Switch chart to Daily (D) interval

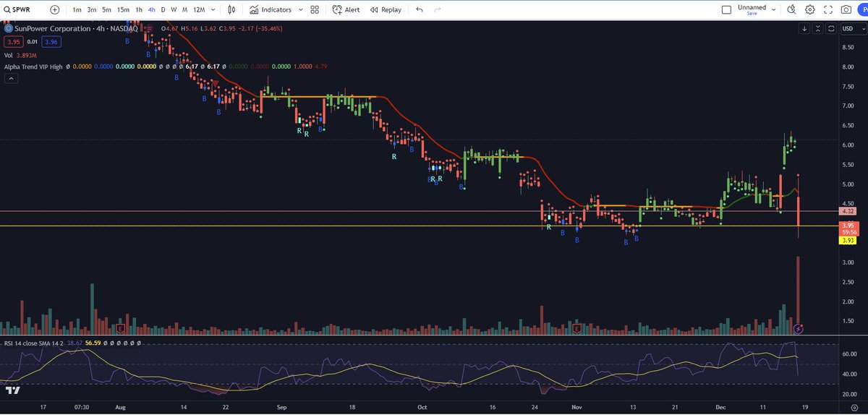(163, 10)
